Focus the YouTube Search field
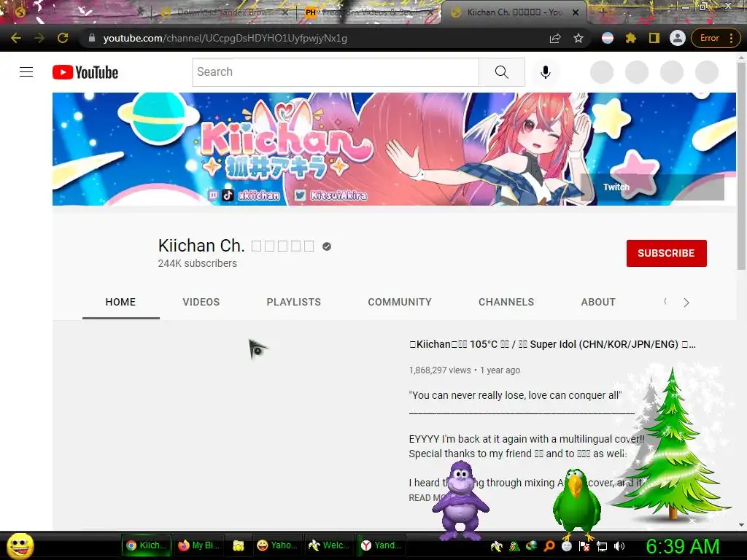The height and width of the screenshot is (560, 747). pyautogui.click(x=336, y=72)
